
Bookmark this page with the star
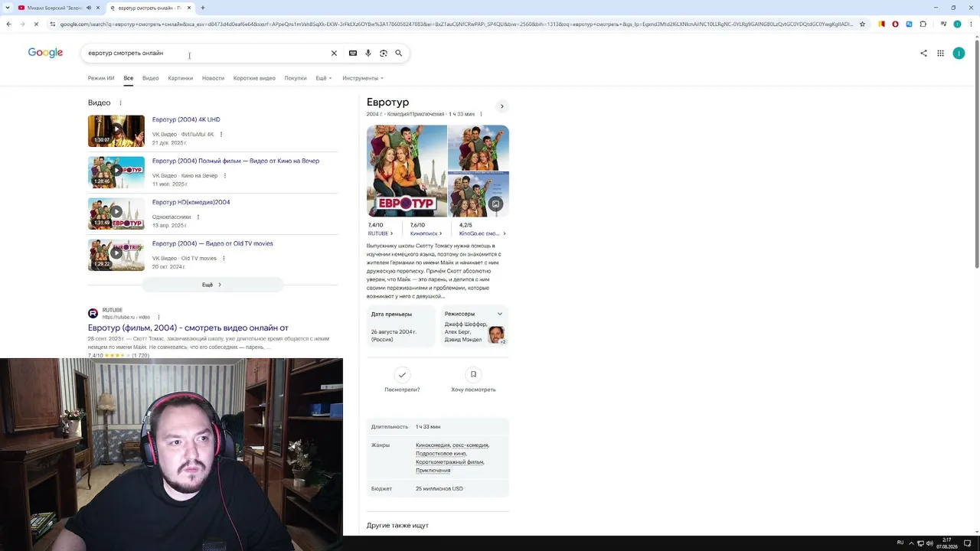[862, 24]
